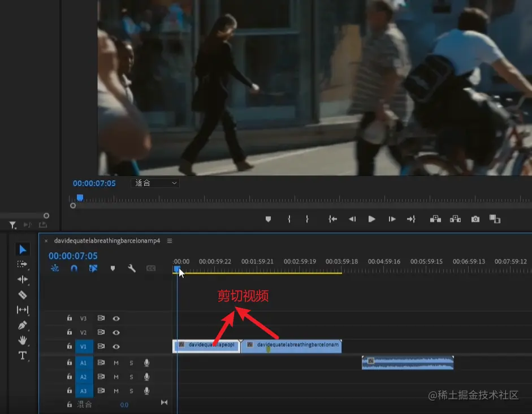The height and width of the screenshot is (414, 532).
Task: Step back one frame
Action: (352, 219)
